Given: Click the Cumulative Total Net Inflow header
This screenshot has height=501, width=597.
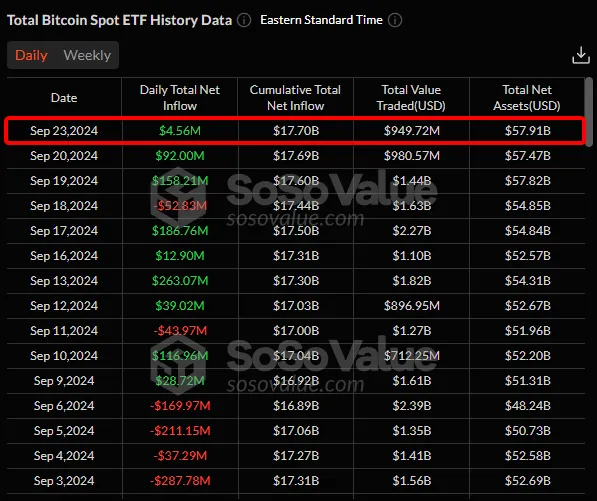Looking at the screenshot, I should coord(295,98).
